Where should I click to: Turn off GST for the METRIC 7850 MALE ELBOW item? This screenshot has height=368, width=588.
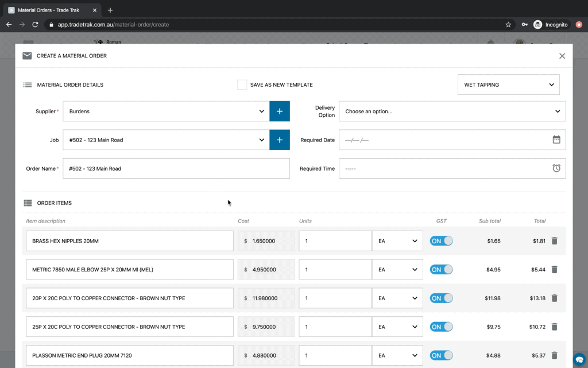click(x=441, y=269)
